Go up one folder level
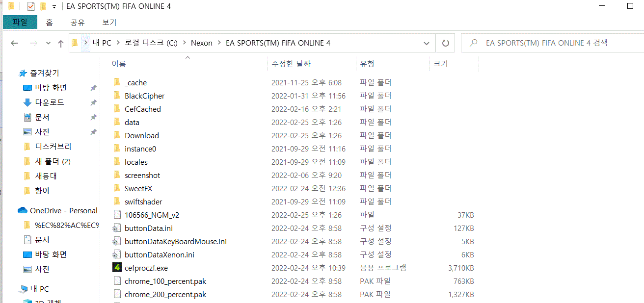 pyautogui.click(x=61, y=43)
